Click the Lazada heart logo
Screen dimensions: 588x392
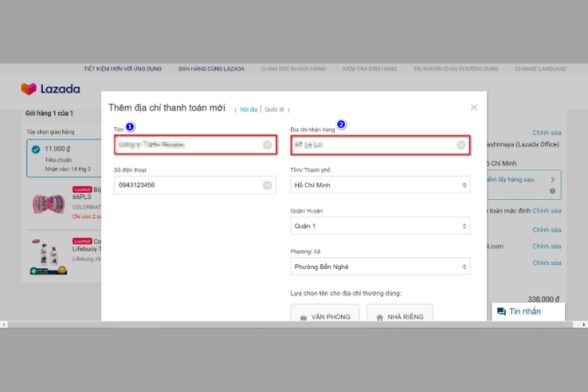pos(28,89)
